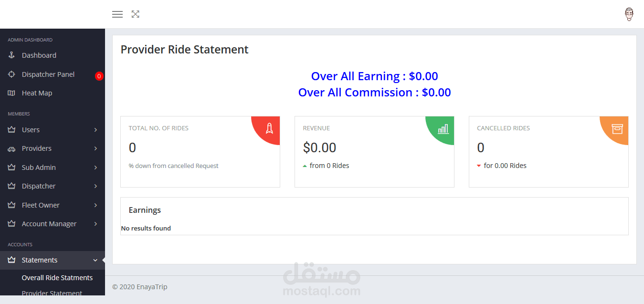
Task: Click the crown icon beside Fleet Owner
Action: [x=12, y=205]
